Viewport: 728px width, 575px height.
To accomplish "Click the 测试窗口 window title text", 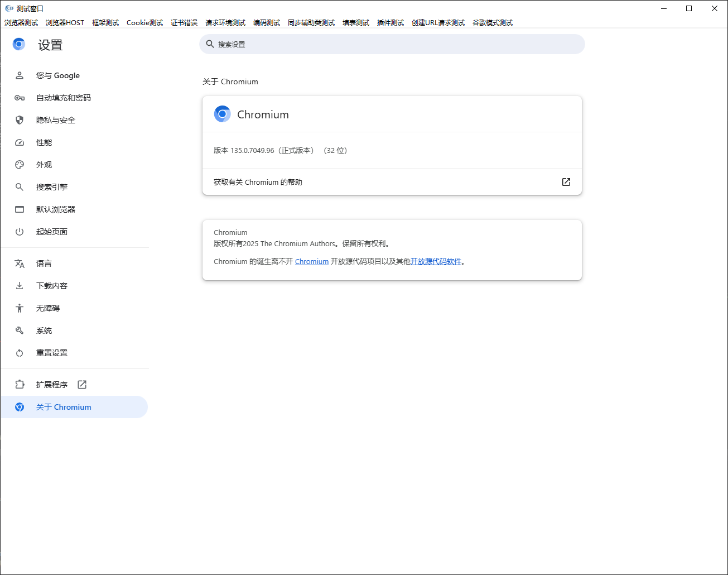I will point(30,8).
